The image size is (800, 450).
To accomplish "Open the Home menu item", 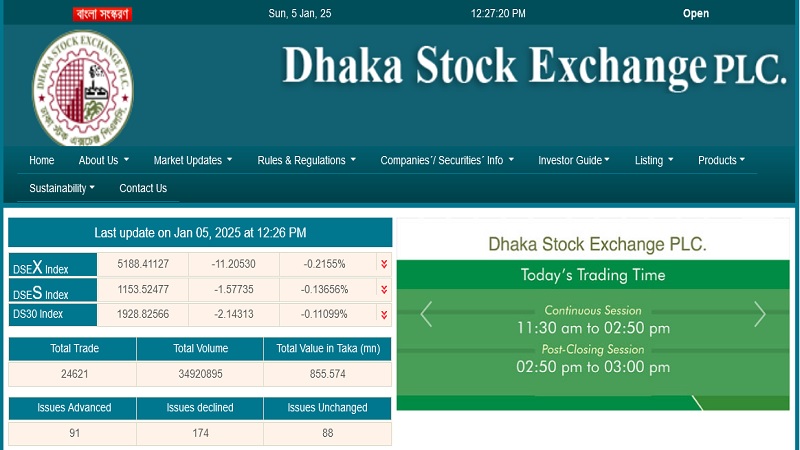I will 42,160.
